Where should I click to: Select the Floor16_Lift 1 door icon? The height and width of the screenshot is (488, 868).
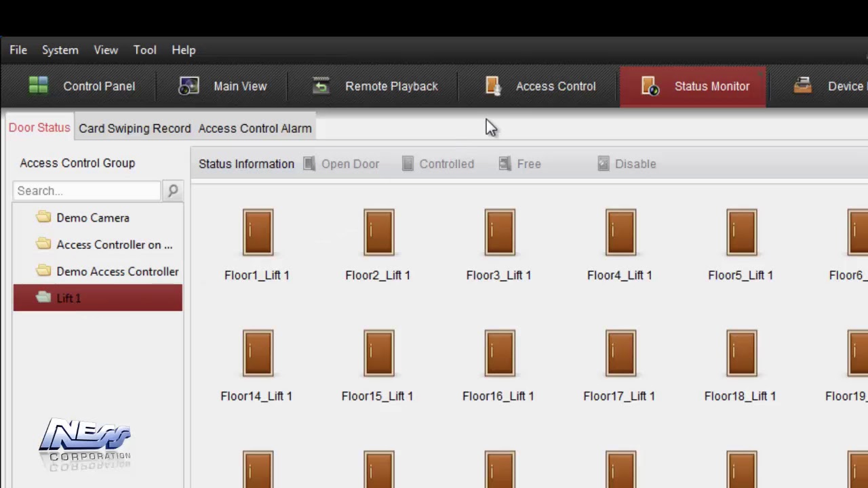tap(500, 353)
